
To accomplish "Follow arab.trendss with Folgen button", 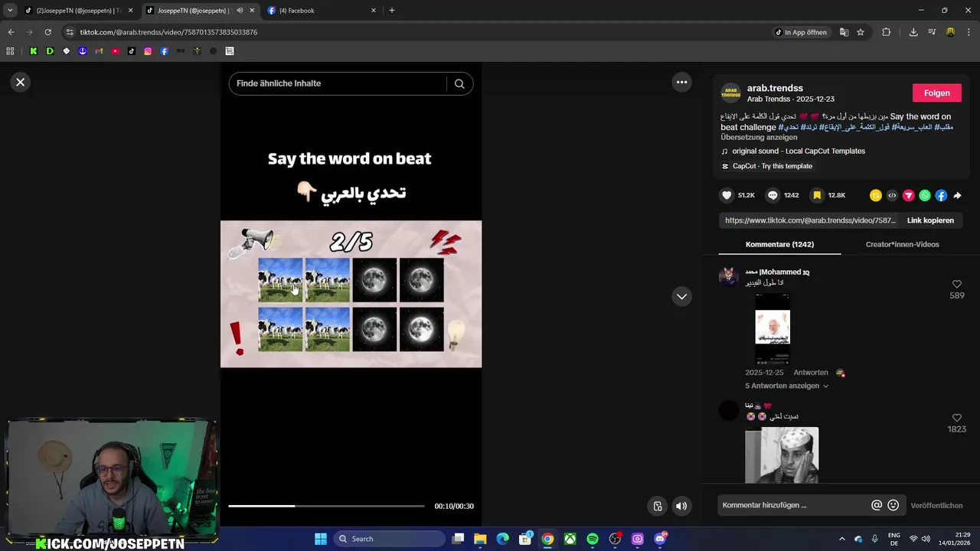I will click(936, 93).
